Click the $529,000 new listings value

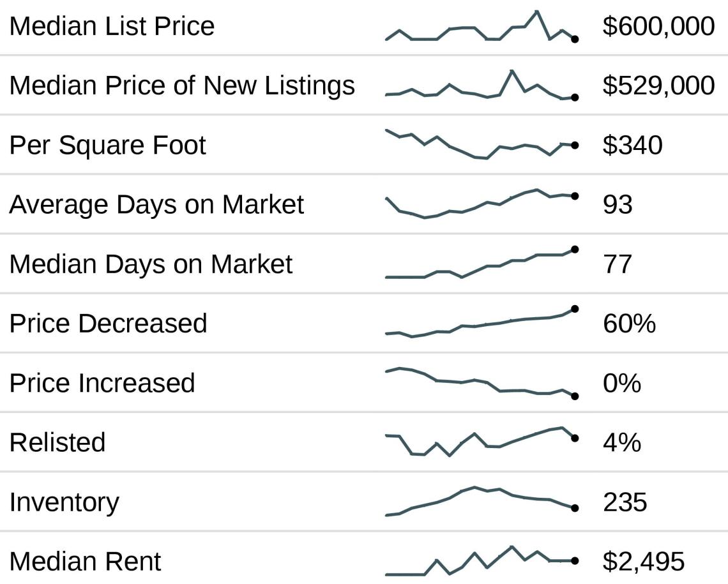(658, 86)
